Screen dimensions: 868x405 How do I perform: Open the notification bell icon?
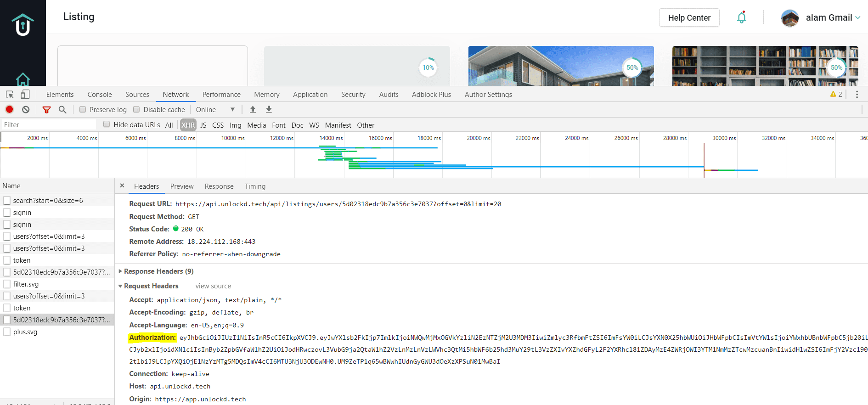[x=742, y=17]
